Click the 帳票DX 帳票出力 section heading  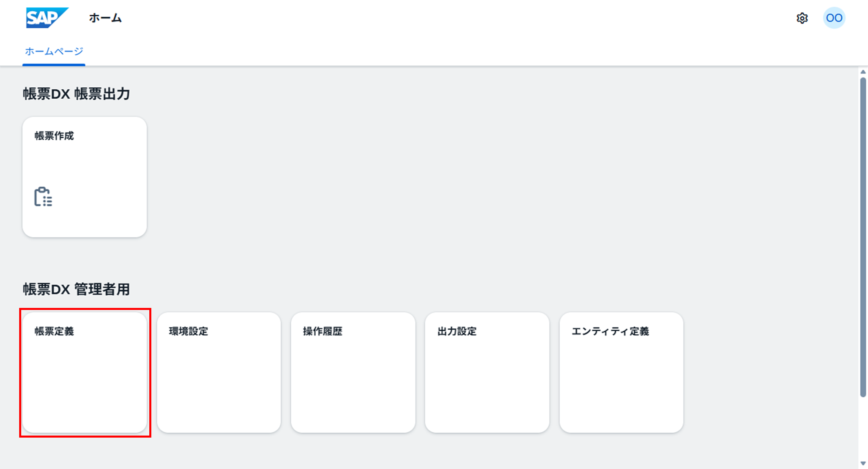point(76,94)
